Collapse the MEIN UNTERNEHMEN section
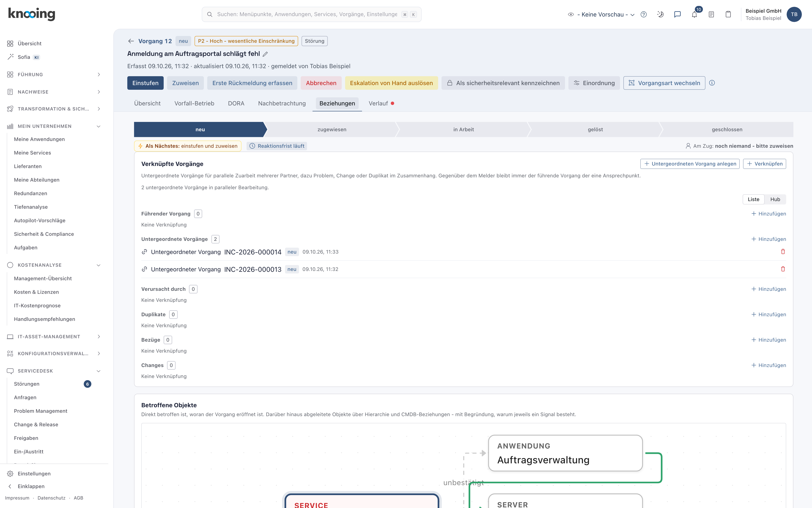The width and height of the screenshot is (812, 508). point(54,126)
